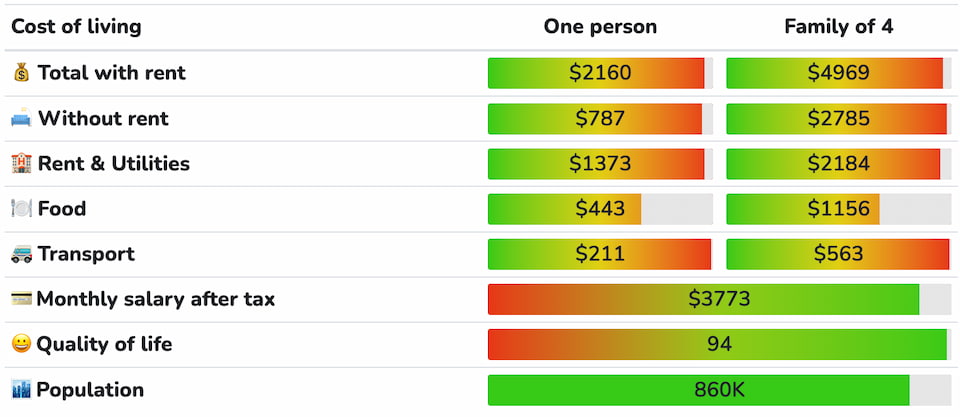Select the One person column header

(600, 27)
